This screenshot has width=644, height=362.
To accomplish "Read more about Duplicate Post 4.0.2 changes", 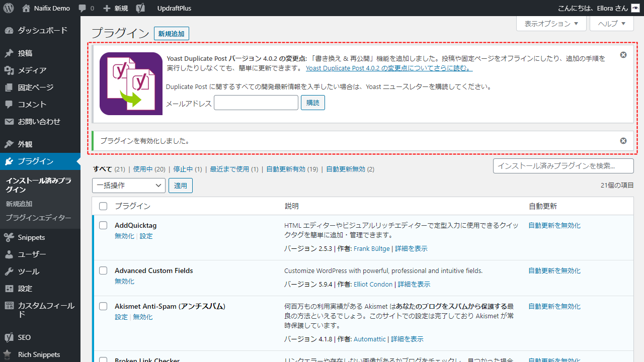I will tap(389, 68).
